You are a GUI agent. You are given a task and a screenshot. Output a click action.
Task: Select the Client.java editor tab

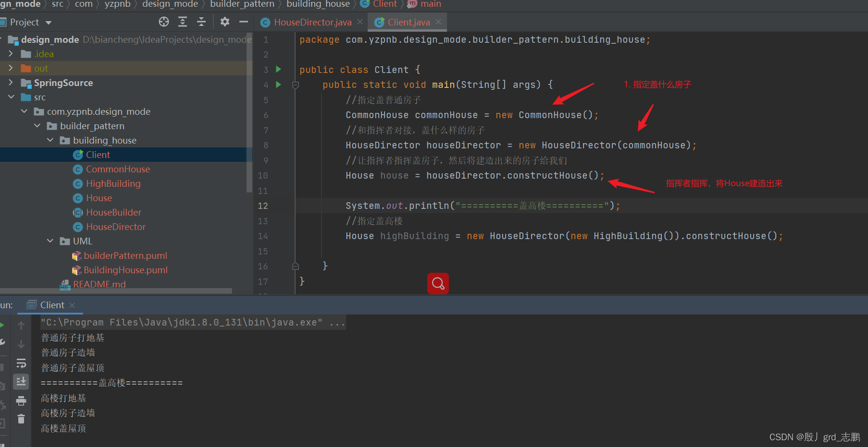409,22
